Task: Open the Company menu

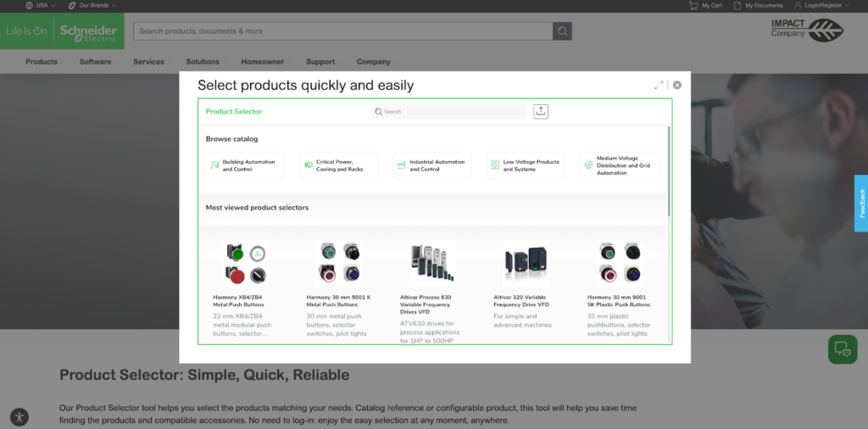Action: point(374,62)
